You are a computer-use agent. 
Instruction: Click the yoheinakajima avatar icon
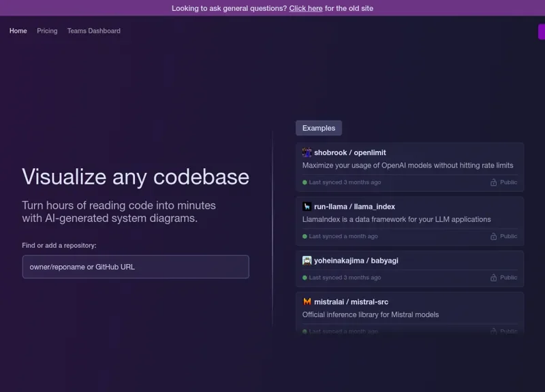[x=307, y=261]
